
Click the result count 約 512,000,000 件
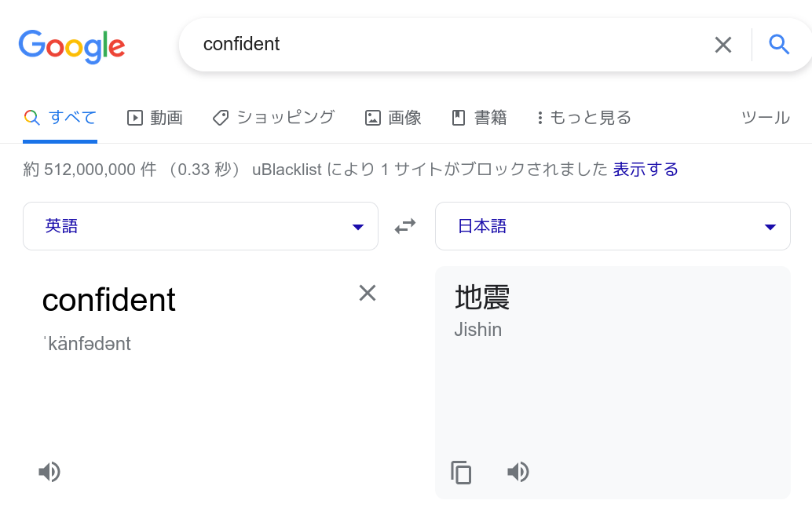tap(90, 170)
